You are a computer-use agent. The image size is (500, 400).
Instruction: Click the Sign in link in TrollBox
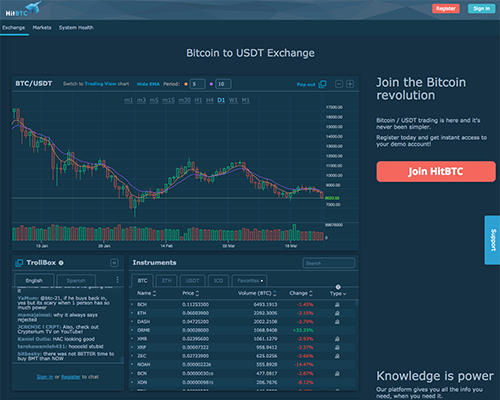[x=45, y=377]
